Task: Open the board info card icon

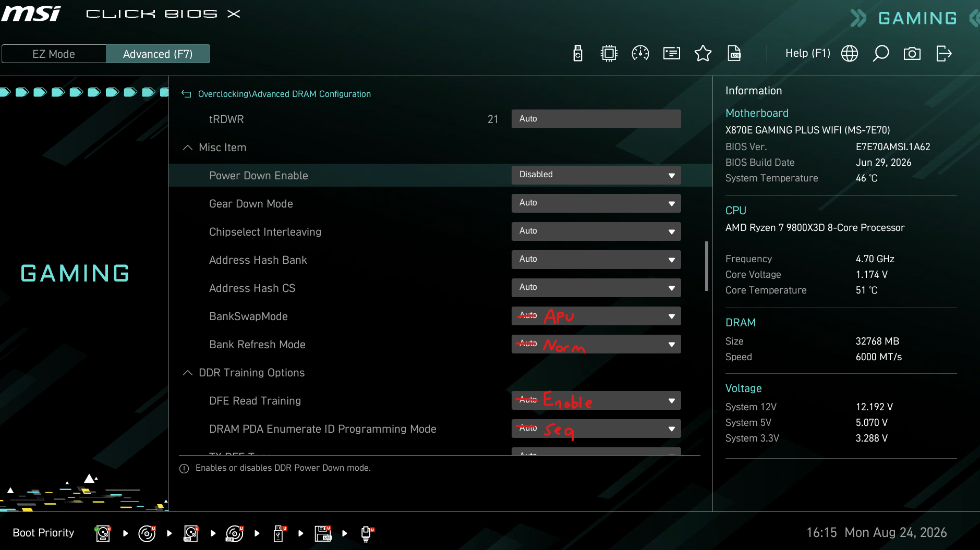Action: [672, 53]
